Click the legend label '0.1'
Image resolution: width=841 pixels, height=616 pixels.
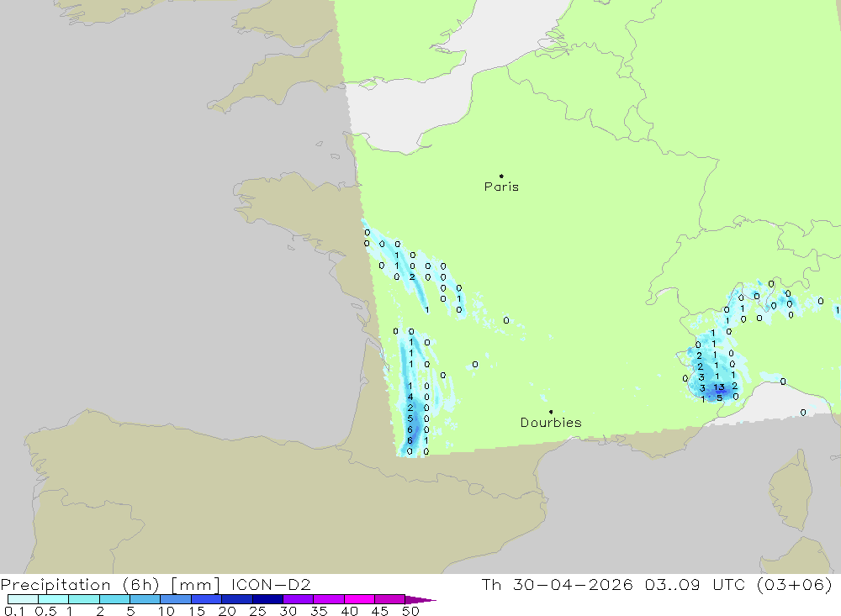[14, 611]
